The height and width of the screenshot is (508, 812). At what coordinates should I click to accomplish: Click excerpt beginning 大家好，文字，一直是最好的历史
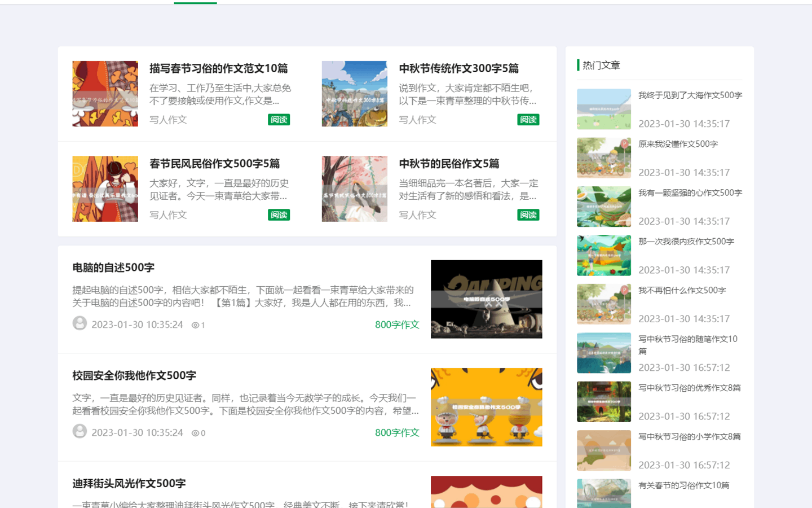pos(219,190)
